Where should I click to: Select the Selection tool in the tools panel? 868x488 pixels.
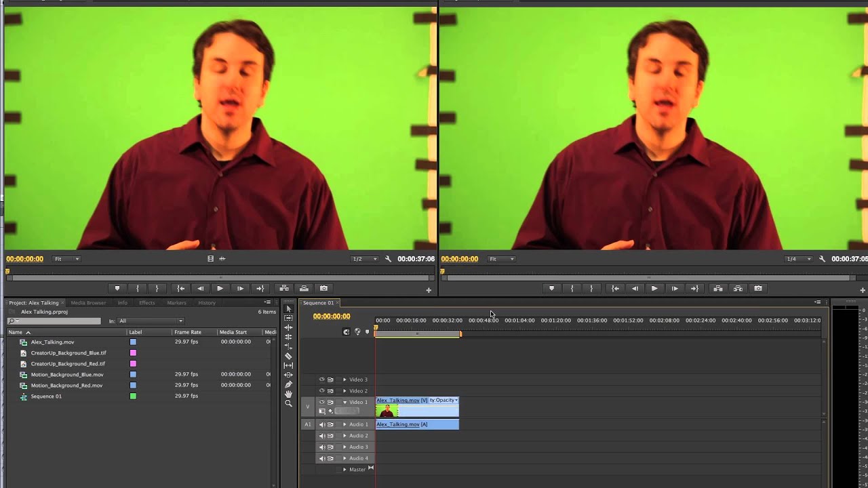(x=288, y=308)
